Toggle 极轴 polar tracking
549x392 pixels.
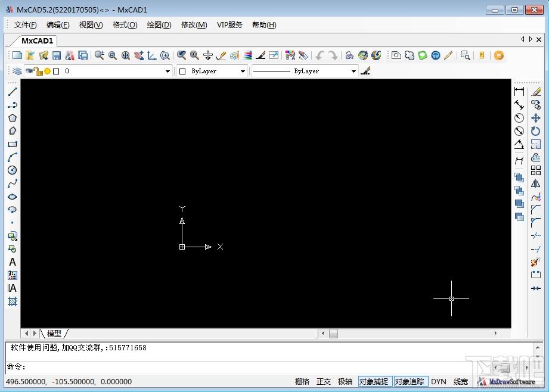[x=345, y=381]
